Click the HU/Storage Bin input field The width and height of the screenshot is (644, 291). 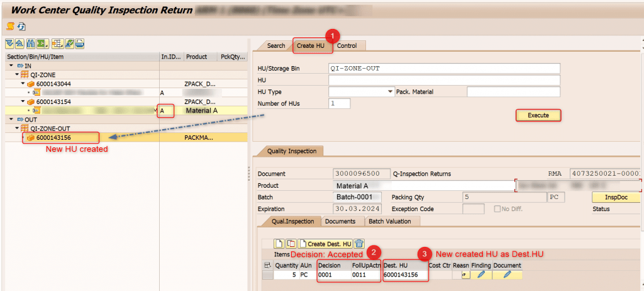pyautogui.click(x=445, y=68)
